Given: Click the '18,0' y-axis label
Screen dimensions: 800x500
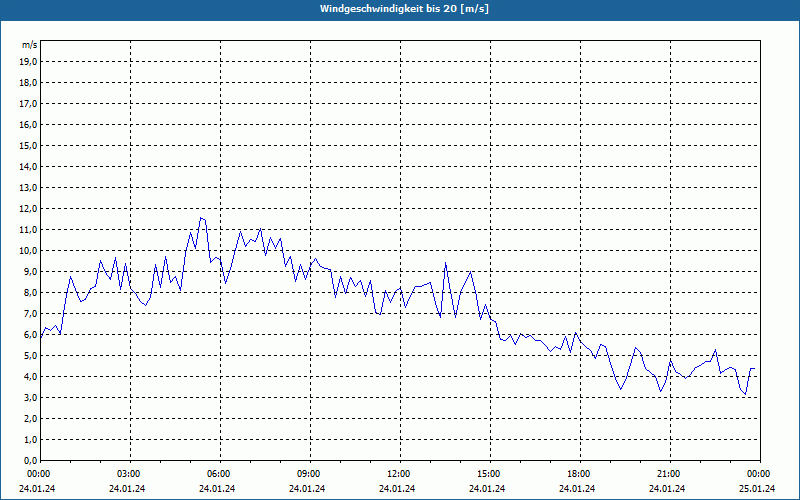Looking at the screenshot, I should pos(28,83).
